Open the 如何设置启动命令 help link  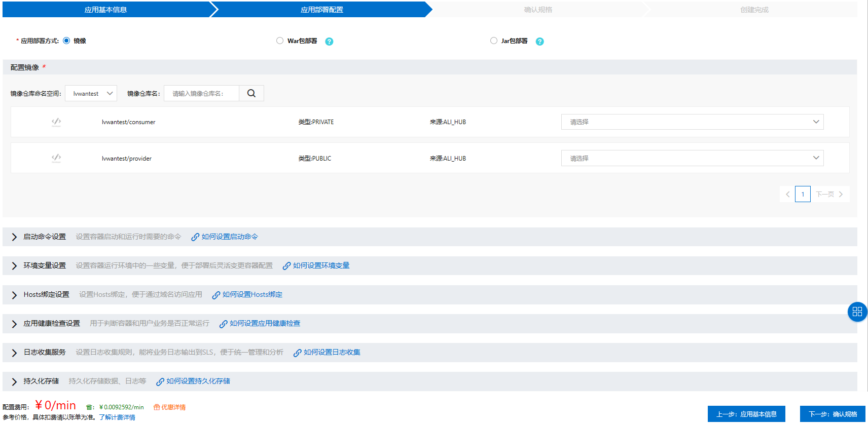(x=230, y=237)
